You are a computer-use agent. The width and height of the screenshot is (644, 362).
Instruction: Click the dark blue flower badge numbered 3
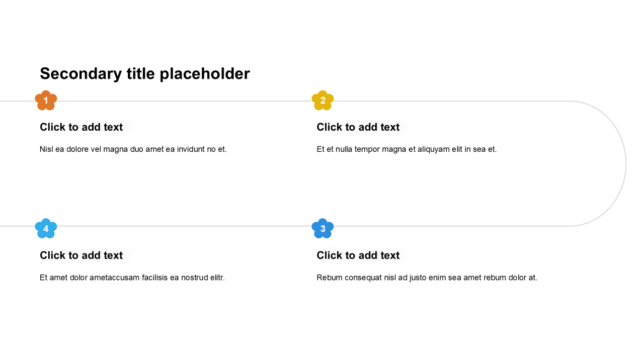[x=323, y=229]
